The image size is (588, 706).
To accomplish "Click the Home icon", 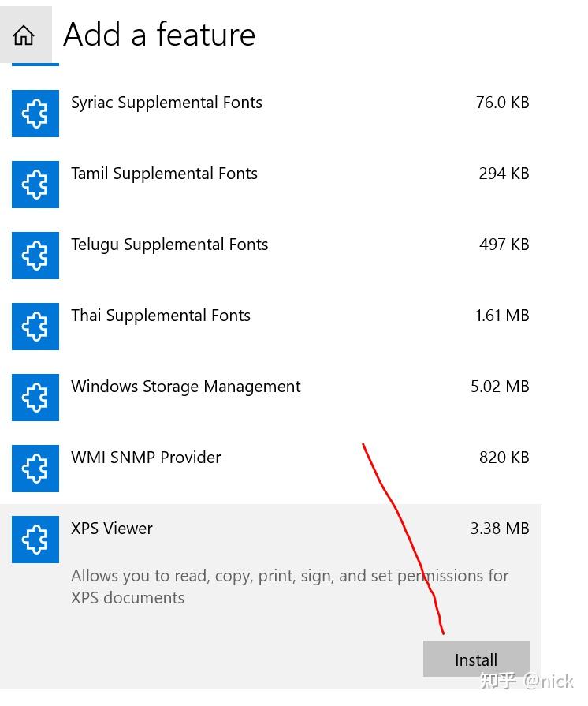I will click(24, 35).
